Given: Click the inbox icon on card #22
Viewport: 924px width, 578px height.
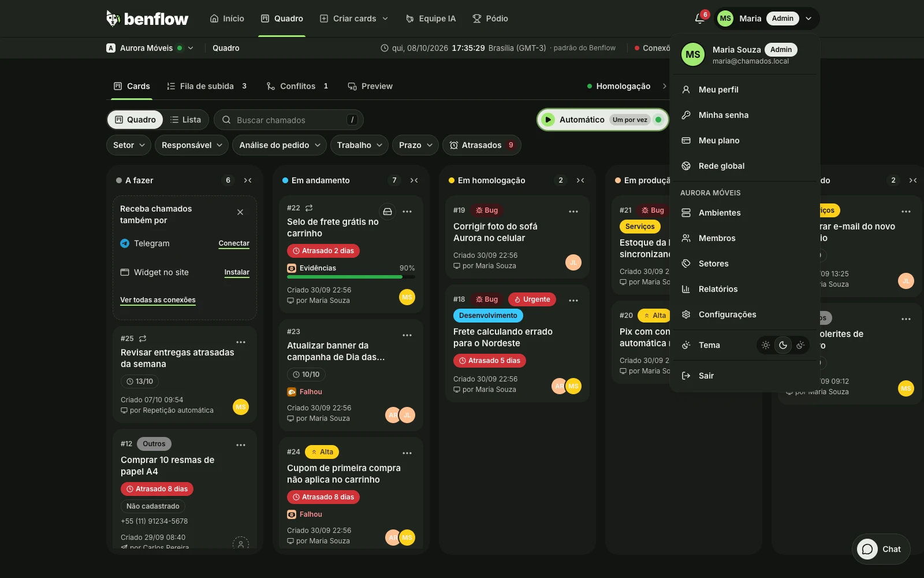Looking at the screenshot, I should click(x=388, y=212).
